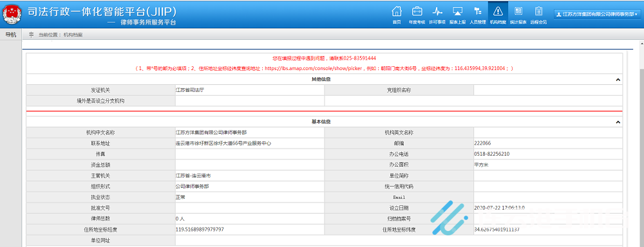
Task: Click the 发证机关 label
Action: [100, 90]
